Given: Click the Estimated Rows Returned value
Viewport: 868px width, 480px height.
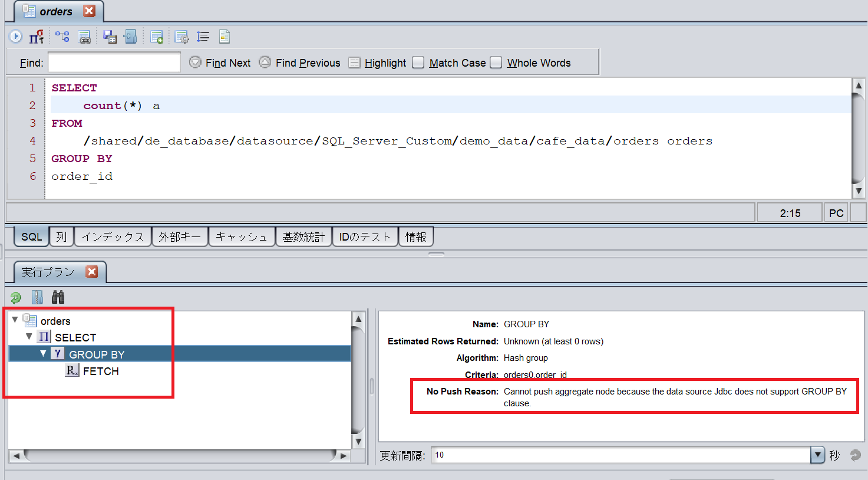Looking at the screenshot, I should click(x=553, y=341).
